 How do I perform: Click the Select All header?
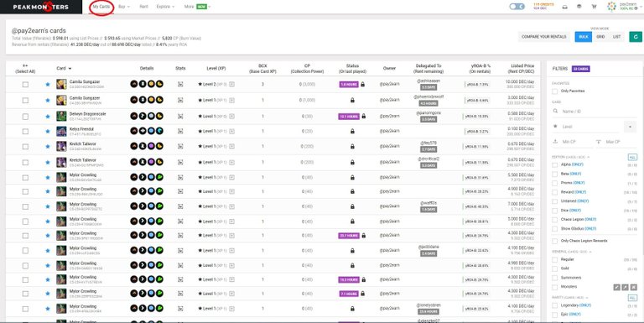[25, 68]
